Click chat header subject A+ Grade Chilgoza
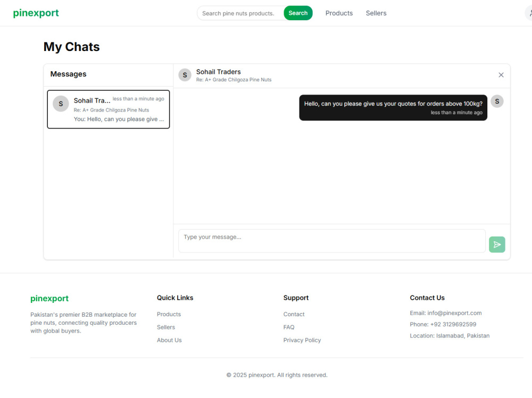This screenshot has width=532, height=398. pos(234,80)
